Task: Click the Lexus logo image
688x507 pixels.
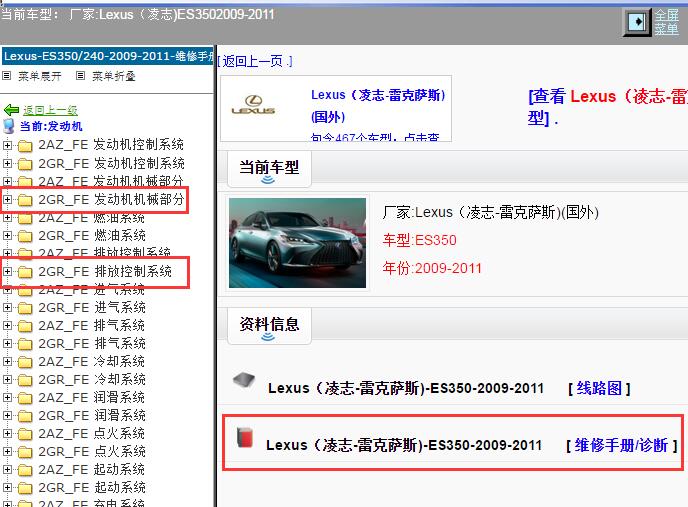Action: tap(254, 105)
